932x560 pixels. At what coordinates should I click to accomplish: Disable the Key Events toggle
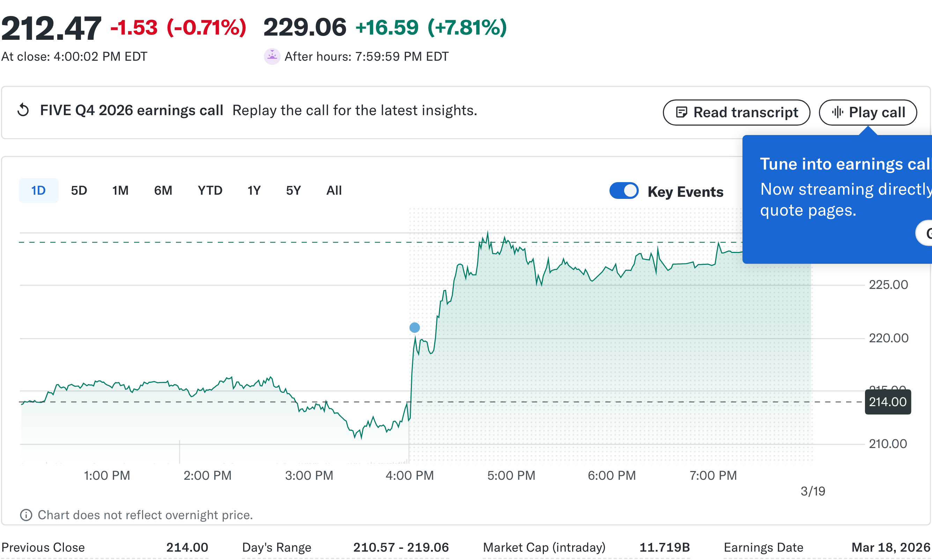(x=624, y=191)
